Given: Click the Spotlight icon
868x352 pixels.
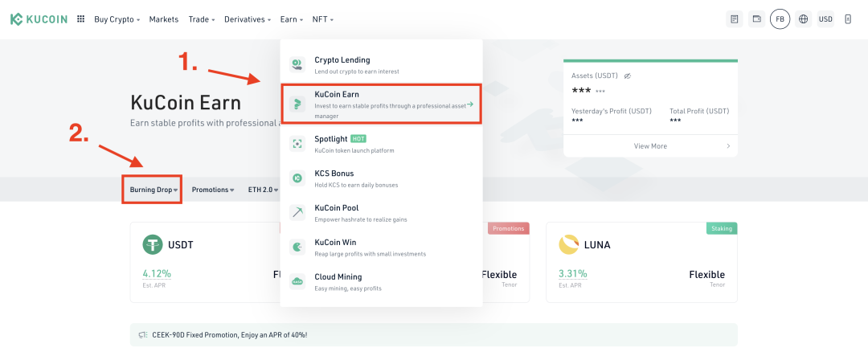Looking at the screenshot, I should tap(297, 143).
